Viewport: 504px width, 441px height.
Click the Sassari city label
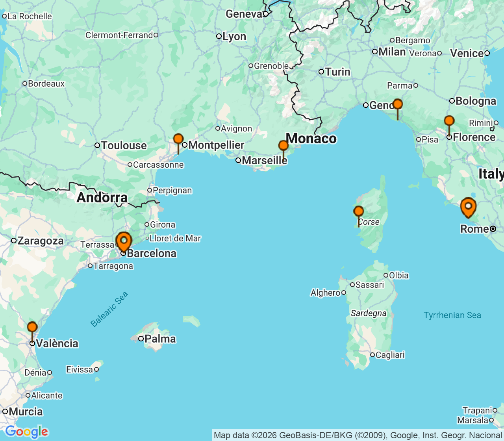370,285
